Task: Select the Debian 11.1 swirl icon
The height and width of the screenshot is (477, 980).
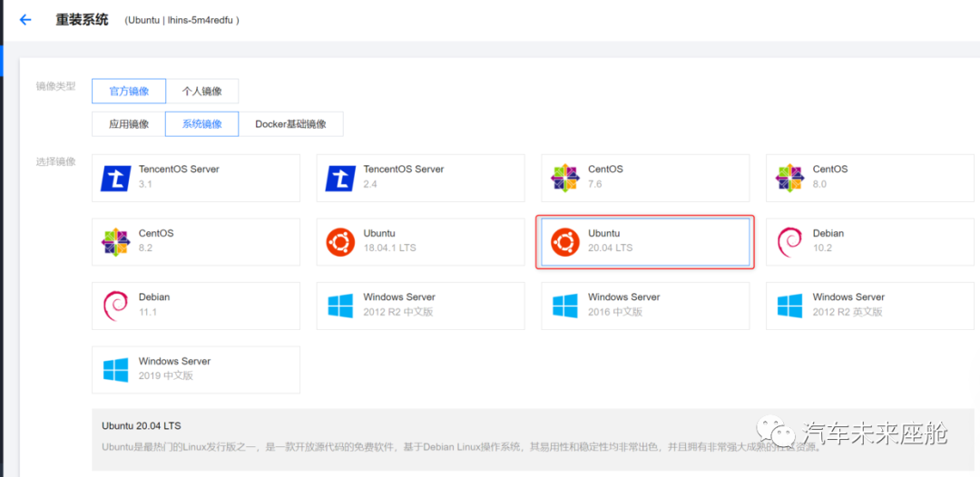Action: tap(115, 306)
